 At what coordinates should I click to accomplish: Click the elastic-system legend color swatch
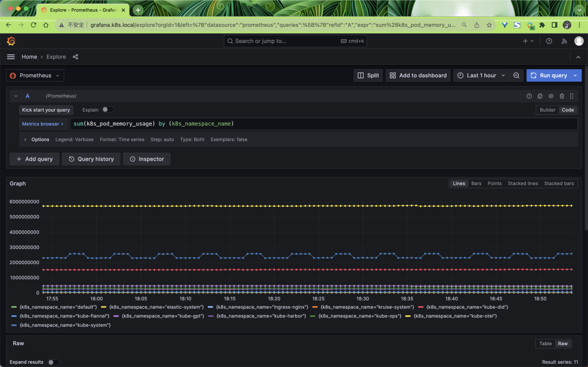104,307
